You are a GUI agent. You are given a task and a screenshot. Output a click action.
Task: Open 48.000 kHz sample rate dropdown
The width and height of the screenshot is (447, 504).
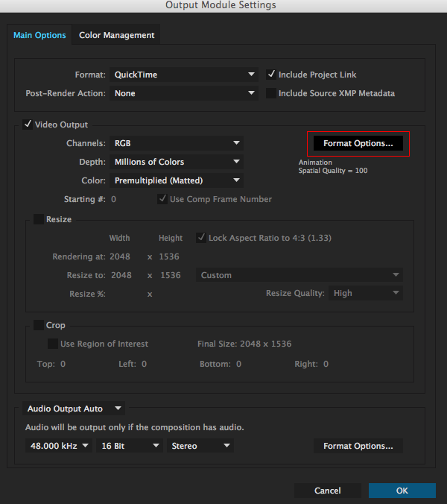click(59, 446)
